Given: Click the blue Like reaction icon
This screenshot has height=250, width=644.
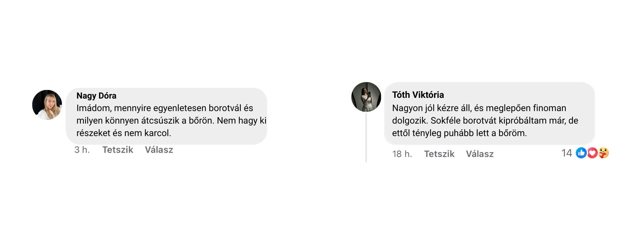Looking at the screenshot, I should pyautogui.click(x=581, y=153).
